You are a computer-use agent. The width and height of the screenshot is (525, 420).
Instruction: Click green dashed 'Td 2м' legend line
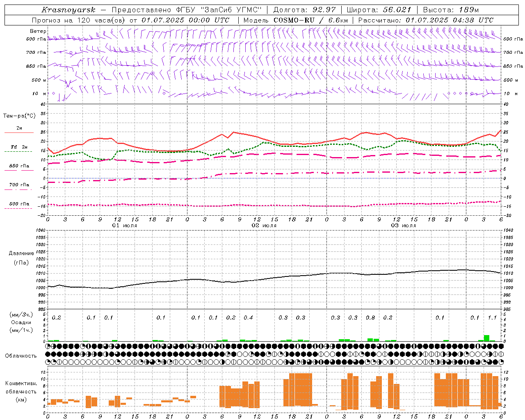tap(19, 151)
